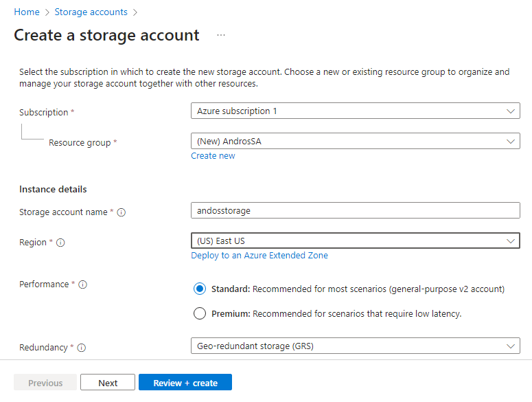Click info icon beside Performance label

click(82, 284)
